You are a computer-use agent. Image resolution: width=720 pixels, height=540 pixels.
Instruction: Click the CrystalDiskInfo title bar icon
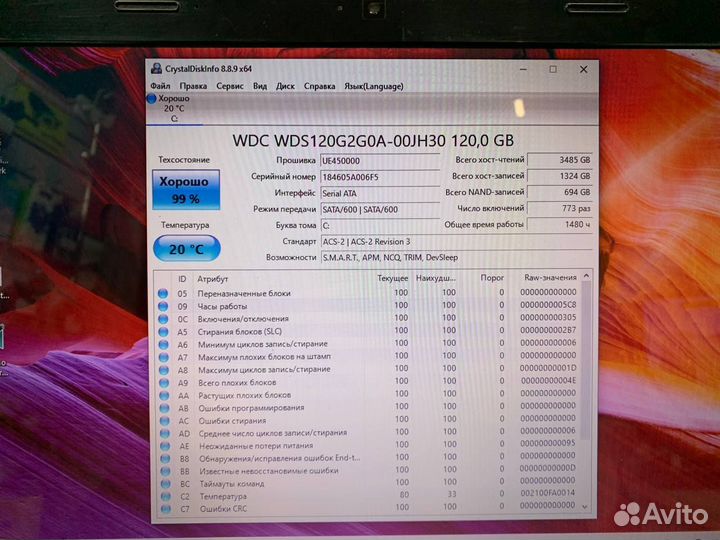coord(156,69)
